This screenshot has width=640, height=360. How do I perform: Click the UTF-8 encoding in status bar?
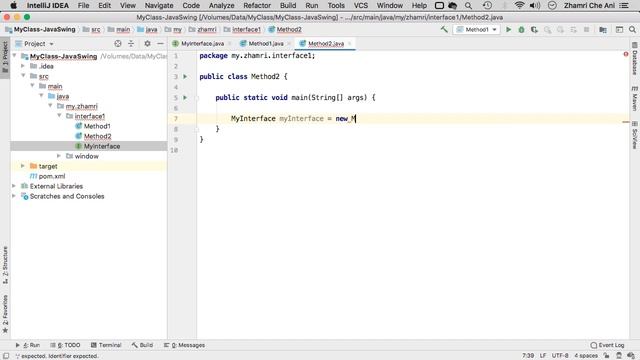point(560,356)
